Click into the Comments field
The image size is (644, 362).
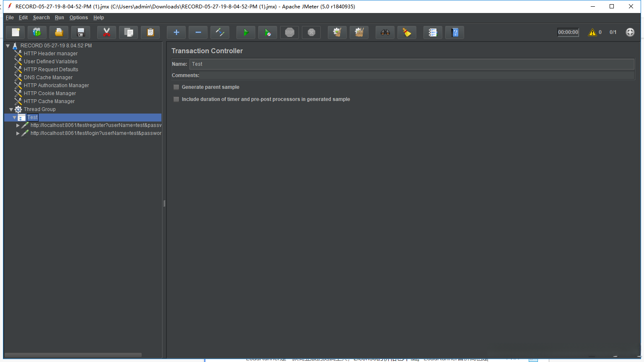click(417, 75)
